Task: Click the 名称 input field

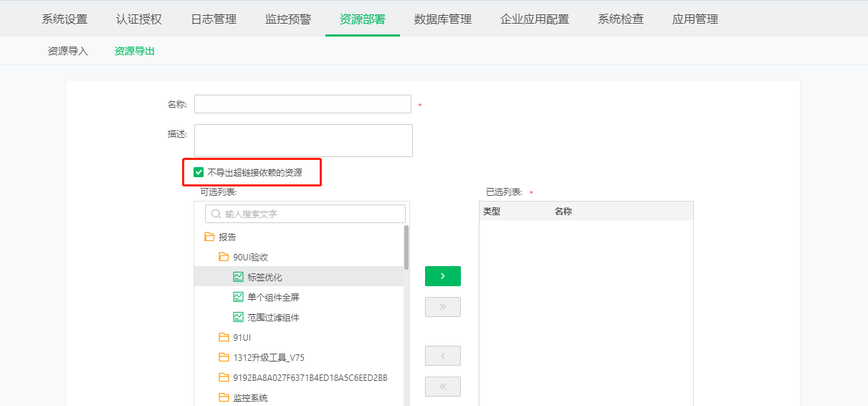Action: coord(302,104)
